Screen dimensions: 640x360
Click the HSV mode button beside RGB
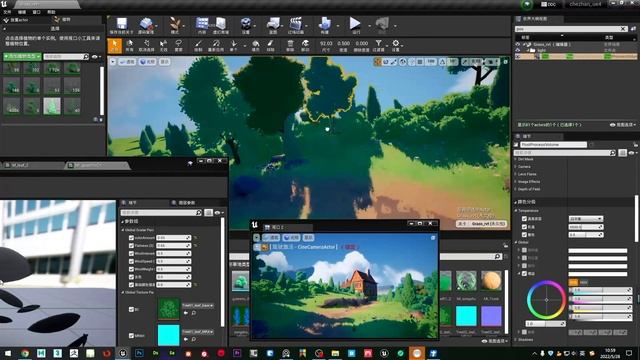(x=583, y=282)
